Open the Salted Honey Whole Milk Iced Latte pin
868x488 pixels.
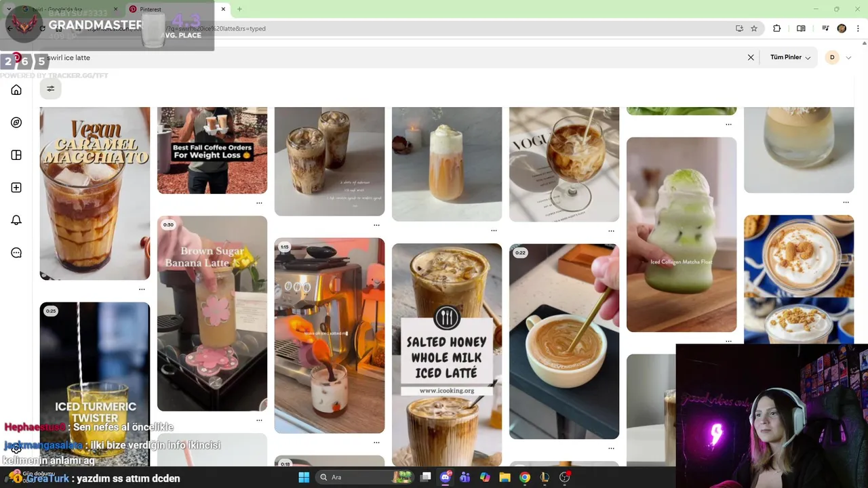pyautogui.click(x=447, y=354)
